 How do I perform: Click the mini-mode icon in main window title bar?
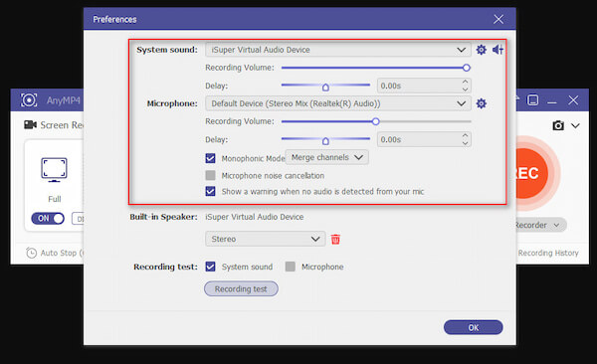pos(532,100)
